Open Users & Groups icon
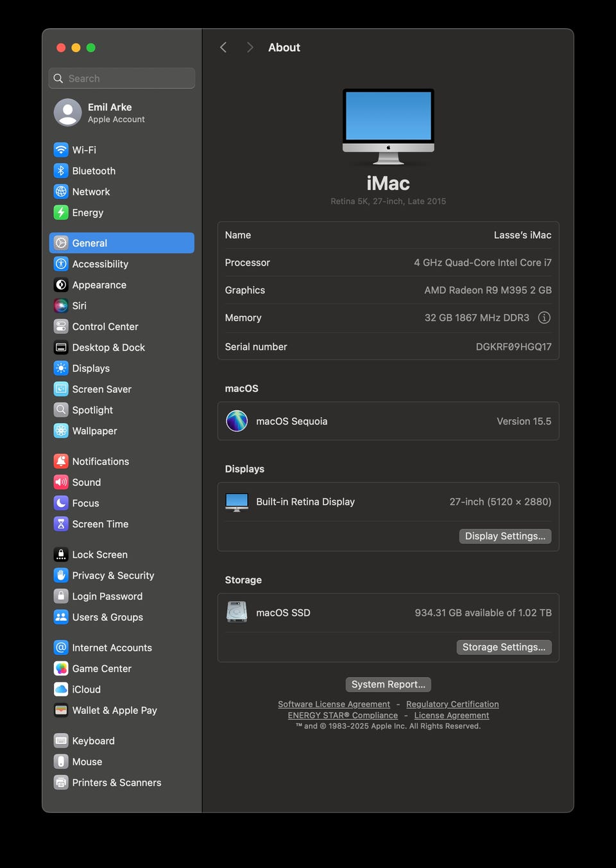 [61, 617]
